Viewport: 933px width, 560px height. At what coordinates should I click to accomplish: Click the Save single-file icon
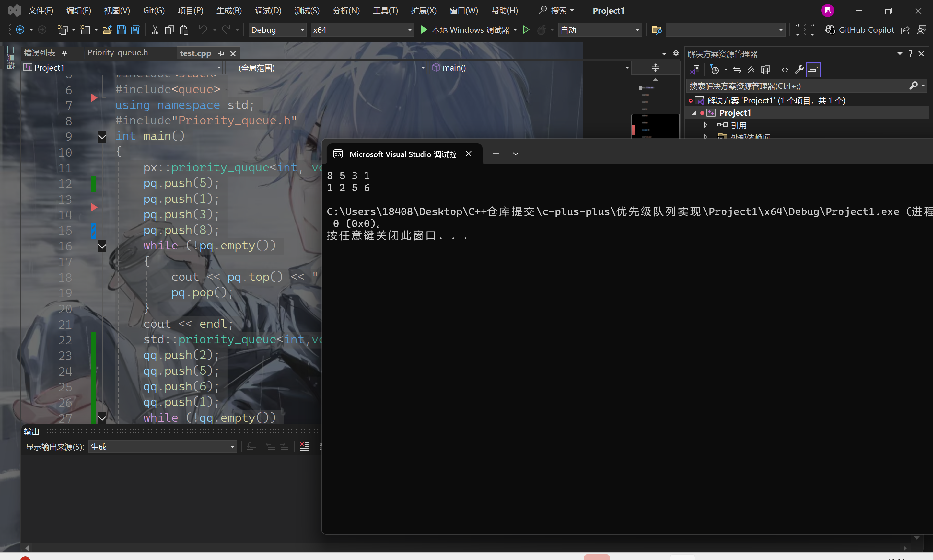[x=121, y=29]
